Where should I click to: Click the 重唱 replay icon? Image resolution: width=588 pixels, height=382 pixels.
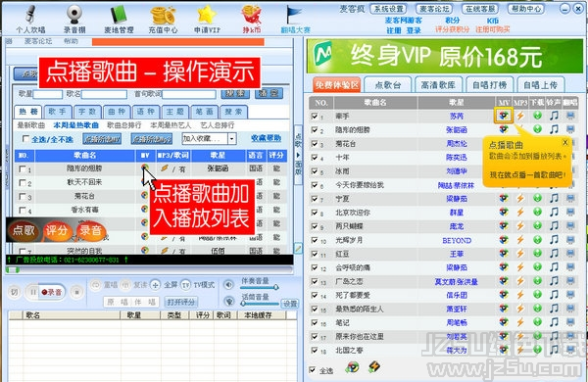(95, 285)
